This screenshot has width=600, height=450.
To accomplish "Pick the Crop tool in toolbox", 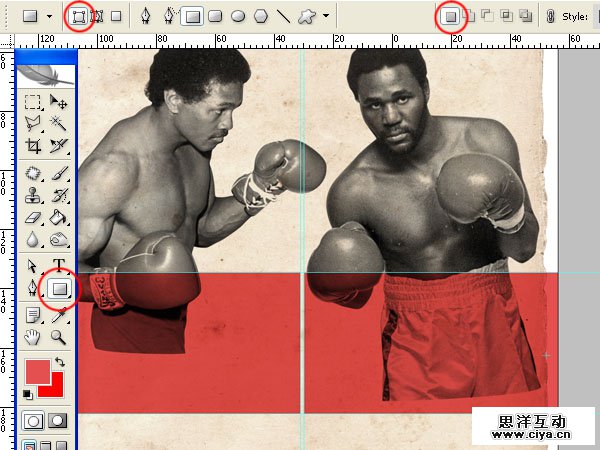I will click(33, 146).
